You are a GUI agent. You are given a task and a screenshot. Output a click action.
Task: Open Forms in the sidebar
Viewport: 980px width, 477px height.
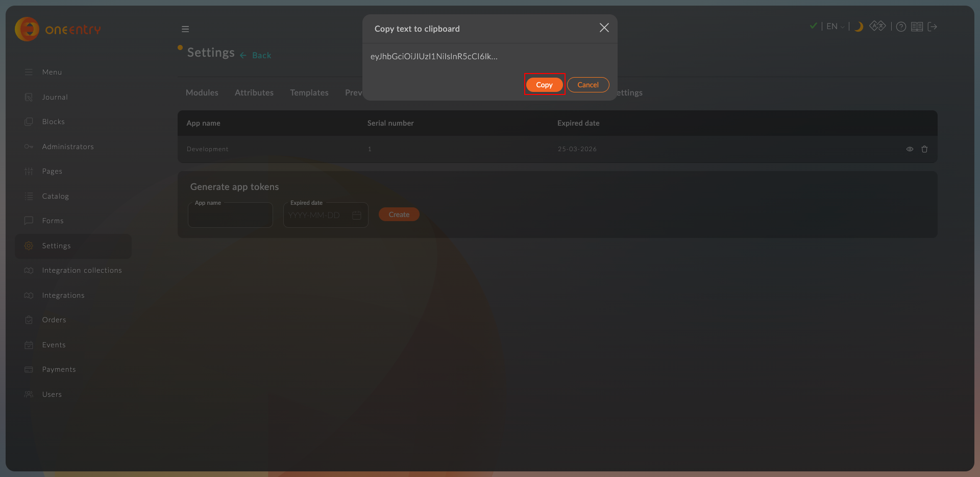(x=73, y=221)
